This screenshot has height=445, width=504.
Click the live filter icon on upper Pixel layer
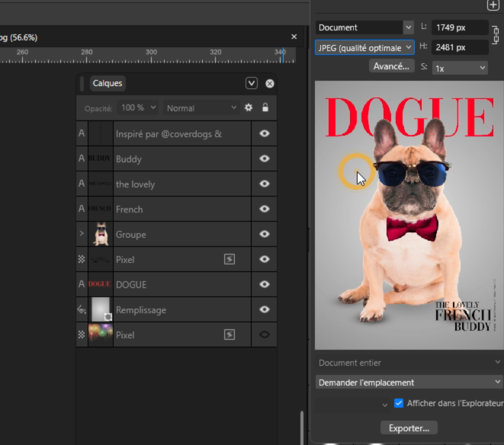coord(229,260)
